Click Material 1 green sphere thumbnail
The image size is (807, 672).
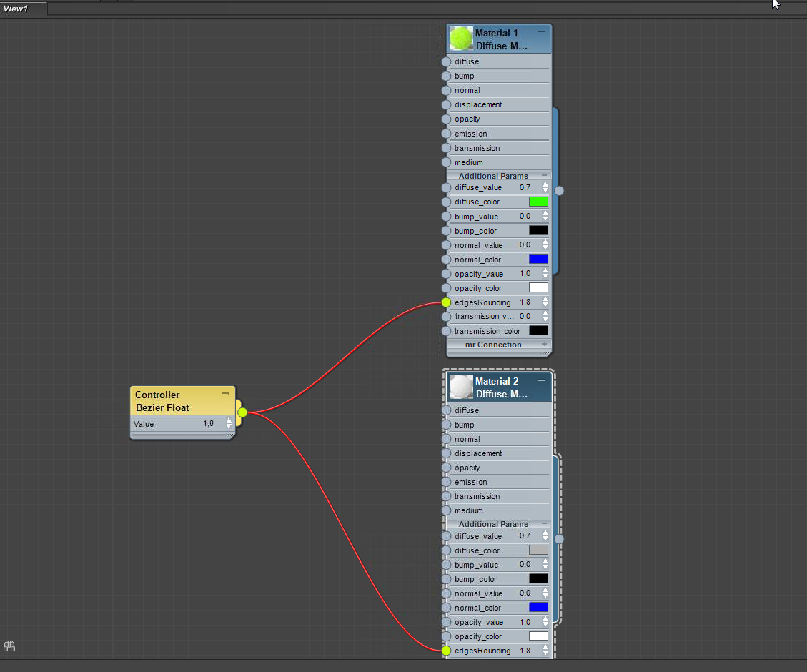click(460, 39)
